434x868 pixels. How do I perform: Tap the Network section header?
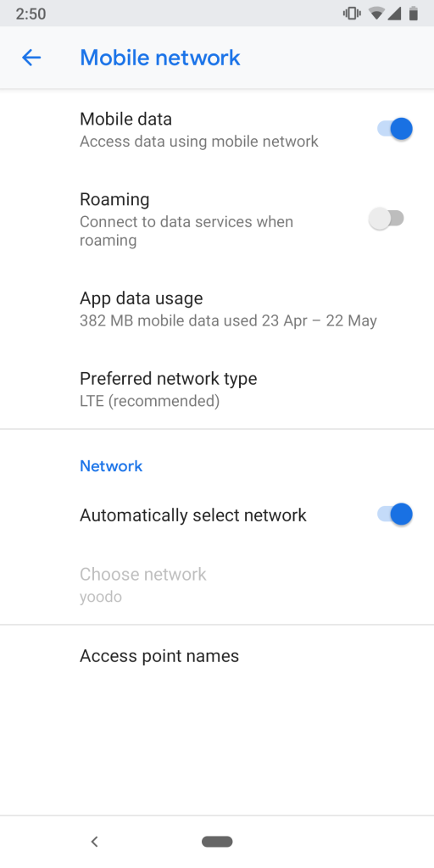coord(111,466)
